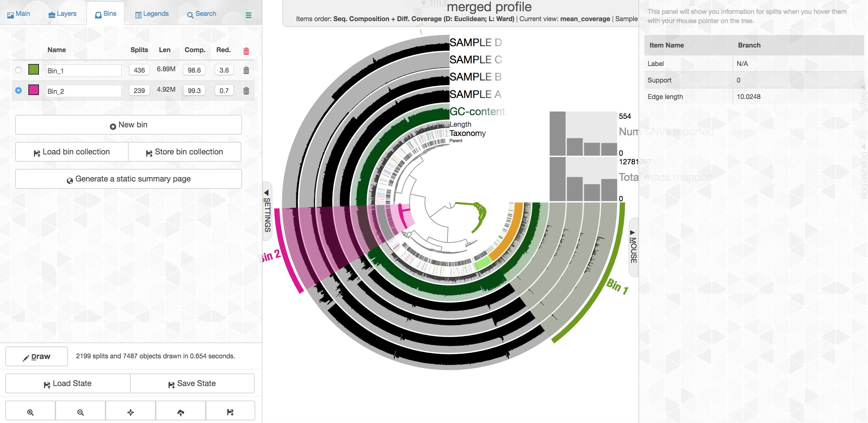Delete Bin_1 using its trash icon

pyautogui.click(x=246, y=70)
